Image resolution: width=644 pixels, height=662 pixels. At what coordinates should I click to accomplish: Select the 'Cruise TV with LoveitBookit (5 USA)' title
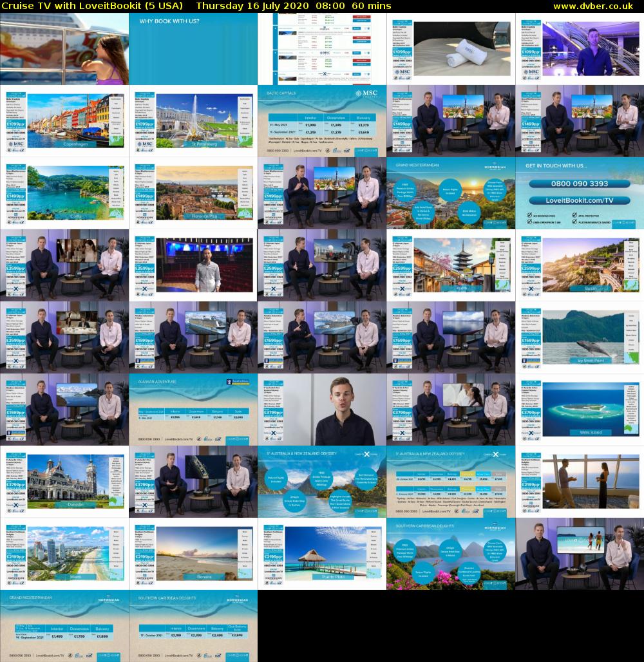click(x=92, y=6)
